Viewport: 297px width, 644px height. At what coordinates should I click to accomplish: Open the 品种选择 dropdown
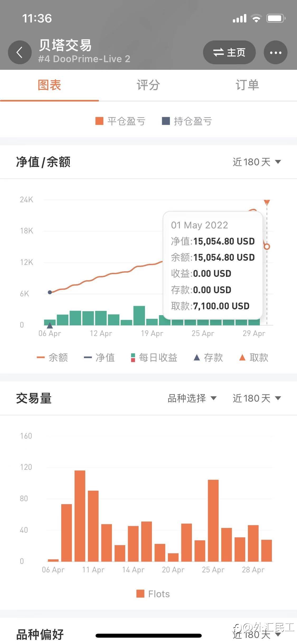point(192,398)
